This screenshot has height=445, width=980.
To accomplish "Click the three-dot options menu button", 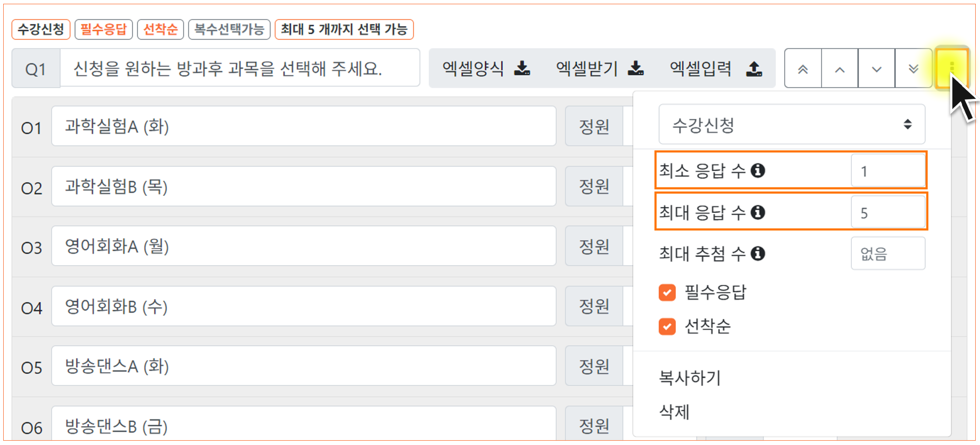I will point(952,68).
